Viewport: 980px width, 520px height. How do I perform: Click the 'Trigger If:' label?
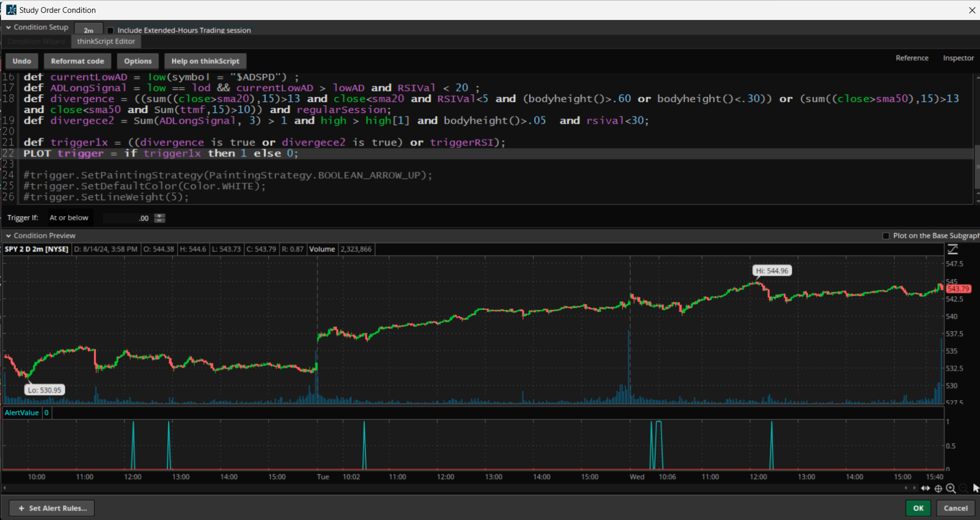coord(23,218)
